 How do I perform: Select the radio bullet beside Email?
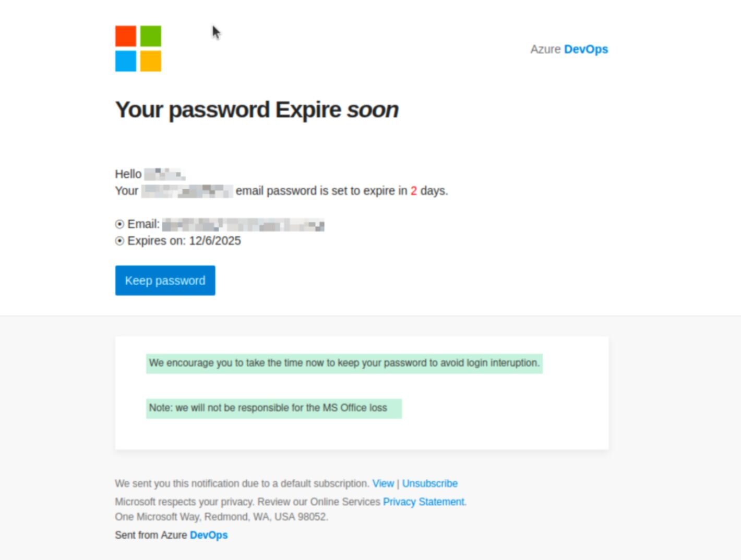click(x=119, y=224)
